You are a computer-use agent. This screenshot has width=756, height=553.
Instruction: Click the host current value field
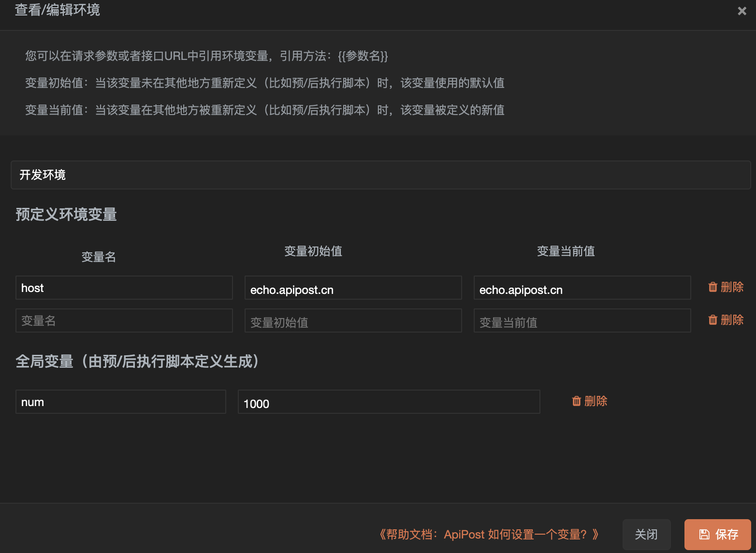coord(582,288)
